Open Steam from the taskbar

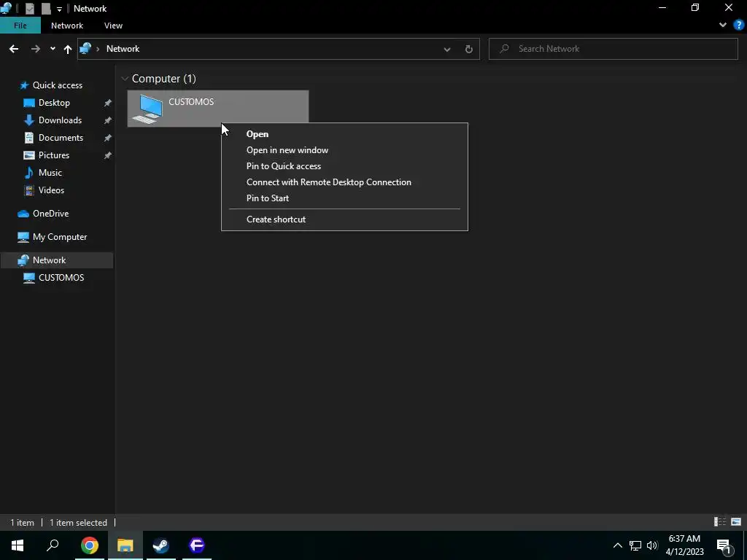tap(161, 545)
